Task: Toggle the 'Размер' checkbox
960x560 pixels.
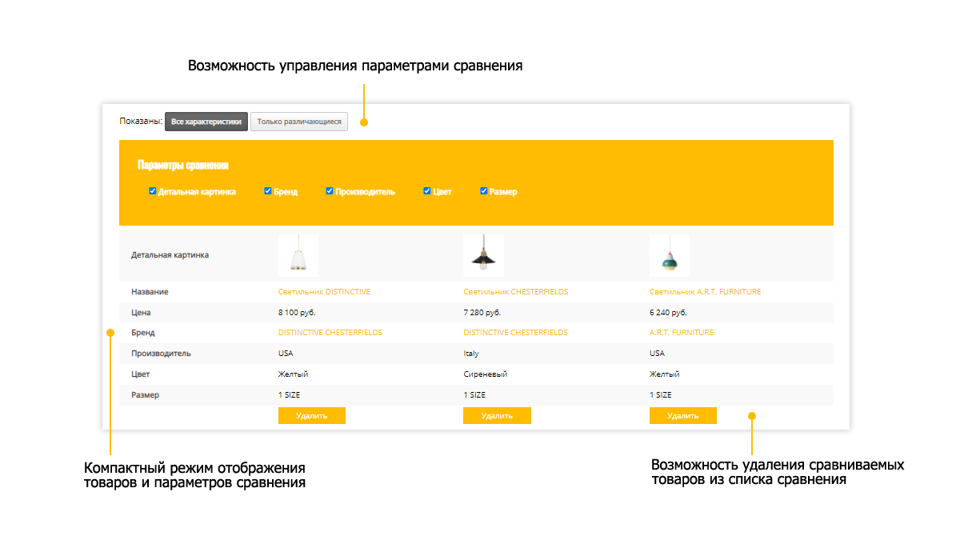Action: pyautogui.click(x=484, y=191)
